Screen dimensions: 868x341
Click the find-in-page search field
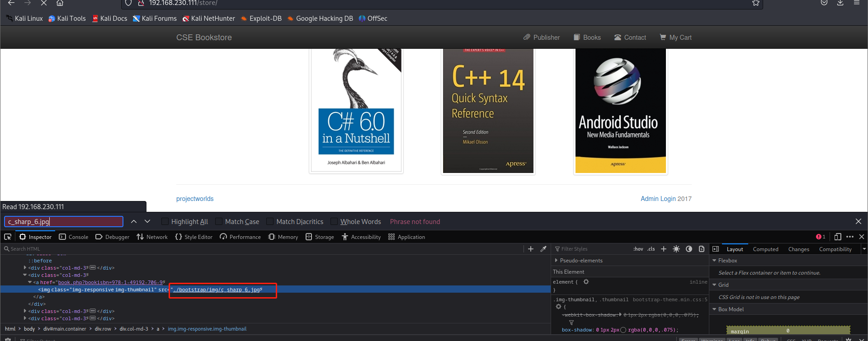pos(64,221)
